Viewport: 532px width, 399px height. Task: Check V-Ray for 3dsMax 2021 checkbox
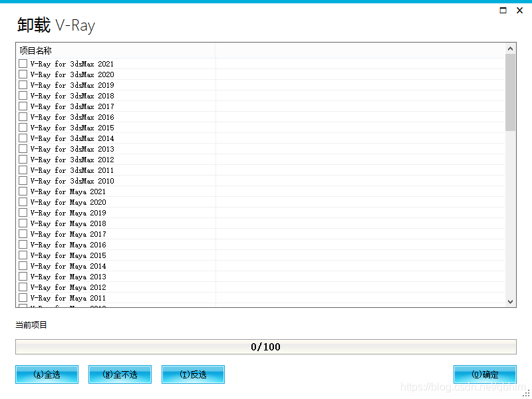(x=23, y=64)
